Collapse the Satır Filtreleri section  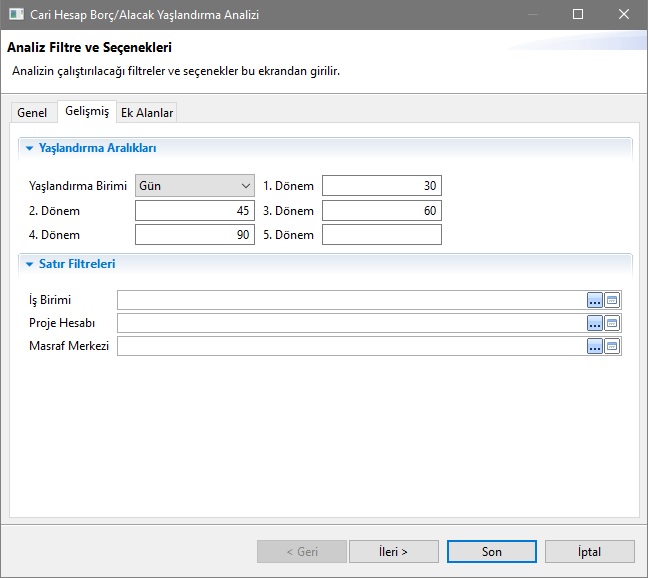30,265
